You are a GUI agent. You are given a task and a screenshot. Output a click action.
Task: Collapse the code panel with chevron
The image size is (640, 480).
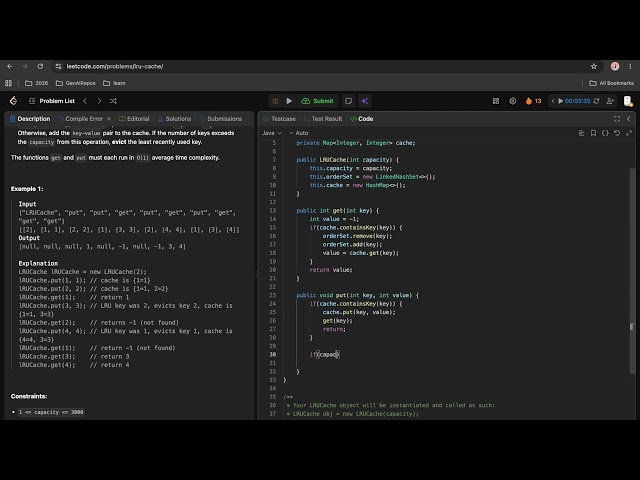pos(629,119)
